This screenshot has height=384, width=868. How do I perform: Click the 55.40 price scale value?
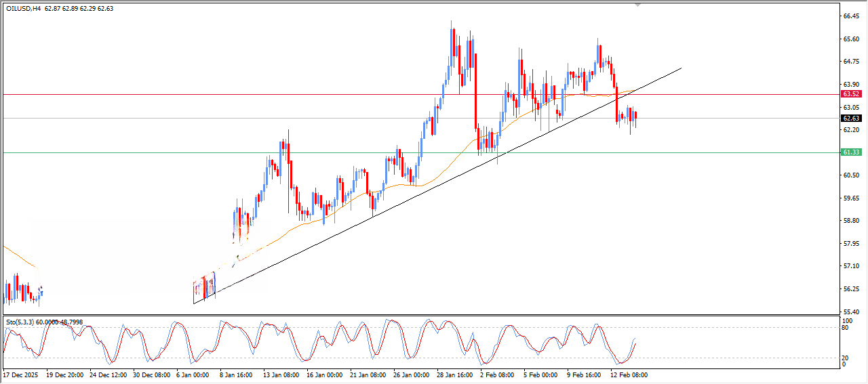point(851,312)
